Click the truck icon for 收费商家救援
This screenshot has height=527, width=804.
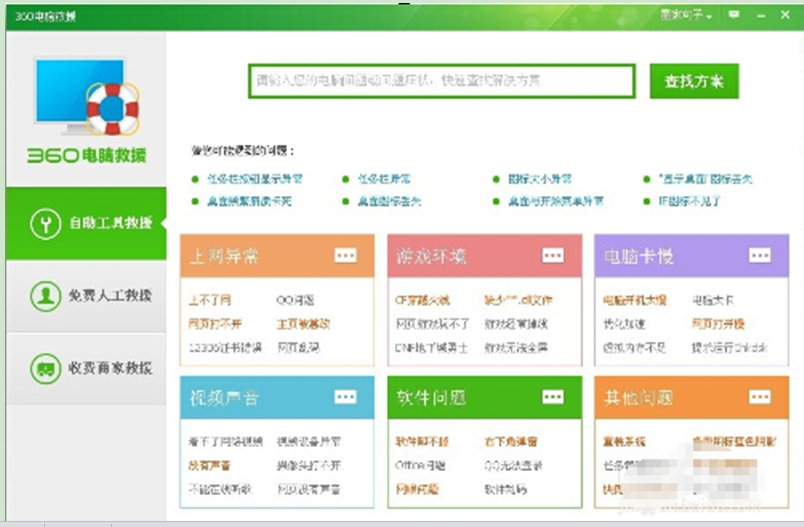pos(46,368)
